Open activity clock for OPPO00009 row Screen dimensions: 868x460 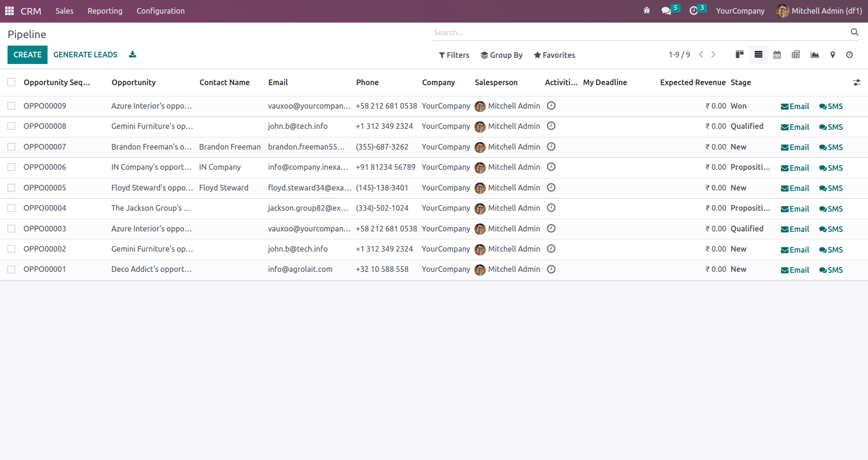point(551,106)
